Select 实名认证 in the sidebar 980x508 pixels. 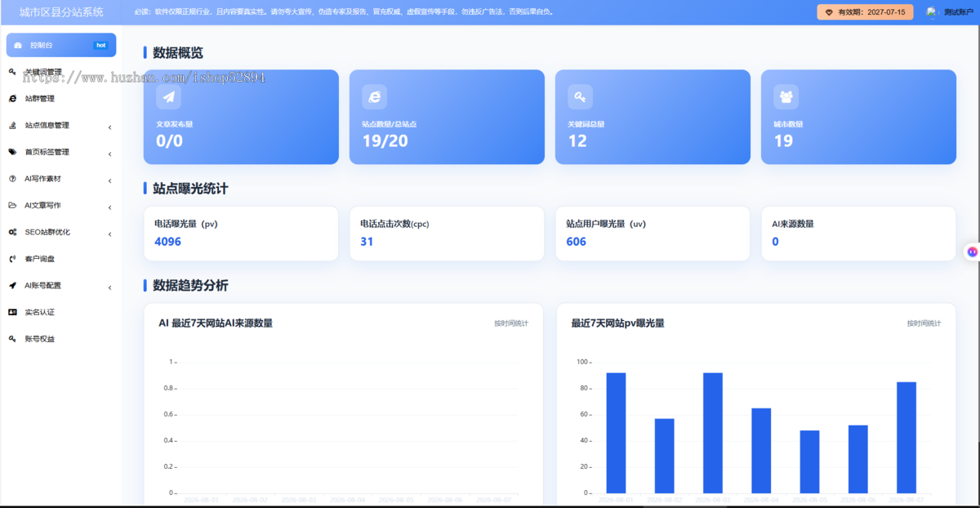[60, 312]
